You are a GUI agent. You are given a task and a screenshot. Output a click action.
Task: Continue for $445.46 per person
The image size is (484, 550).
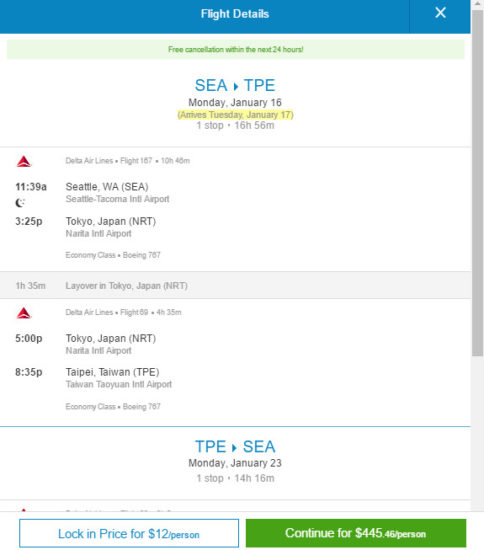coord(356,533)
